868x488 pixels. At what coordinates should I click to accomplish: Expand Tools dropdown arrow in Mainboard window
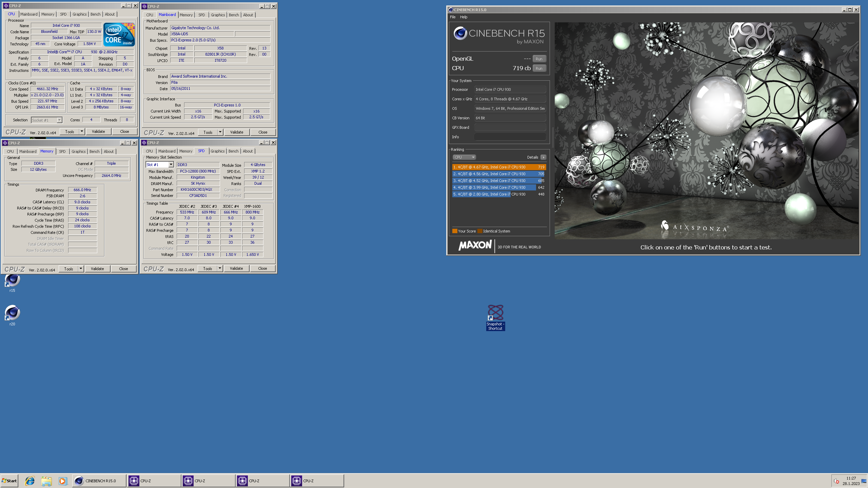click(x=220, y=132)
